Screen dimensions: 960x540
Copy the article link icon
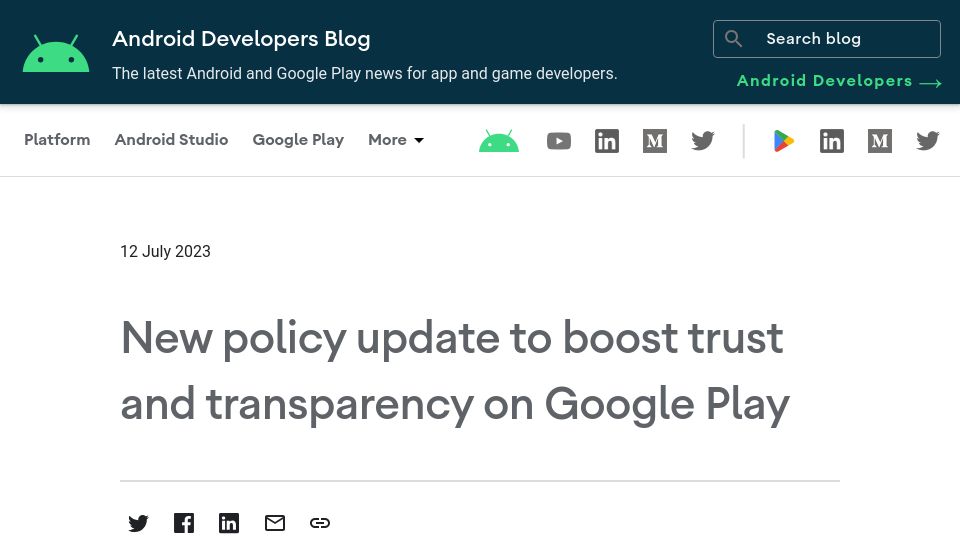[x=320, y=523]
